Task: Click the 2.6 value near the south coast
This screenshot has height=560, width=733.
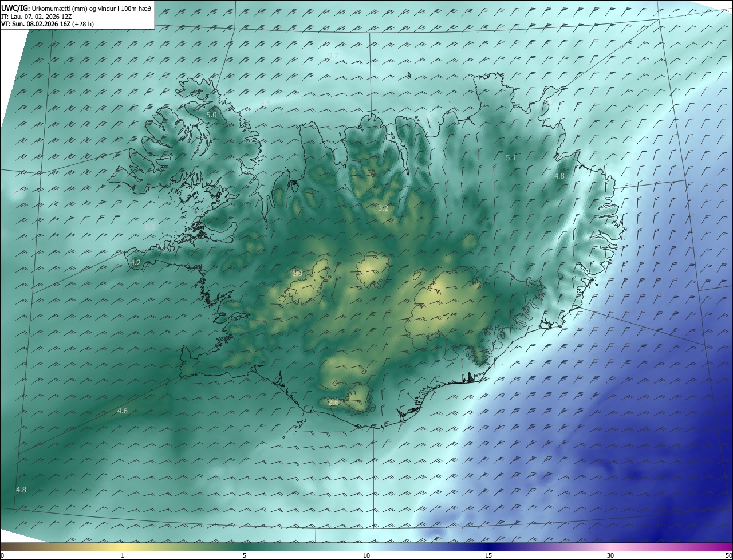Action: [333, 403]
